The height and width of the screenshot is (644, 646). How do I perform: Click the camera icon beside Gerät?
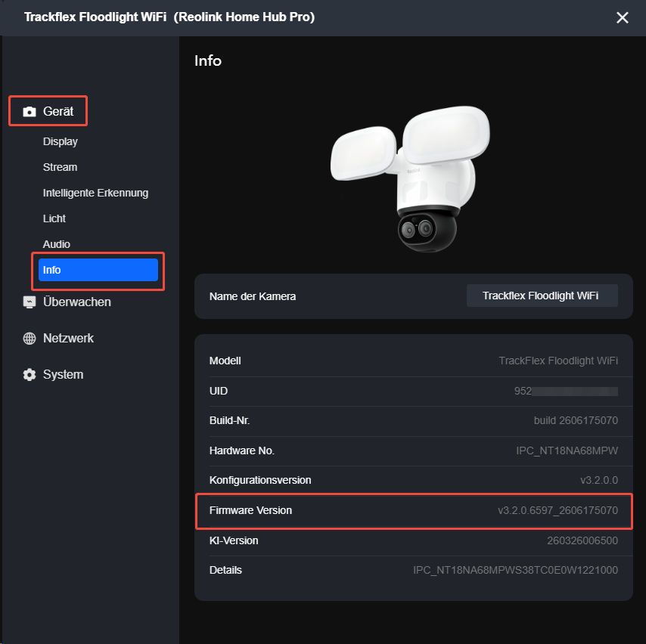point(30,112)
